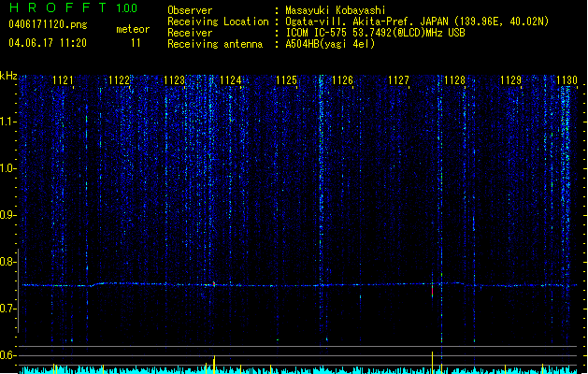Click the 1123 time marker
The image size is (588, 374).
pos(175,80)
